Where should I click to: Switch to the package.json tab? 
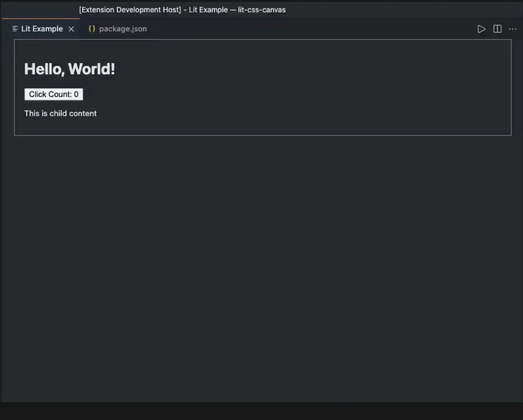122,29
